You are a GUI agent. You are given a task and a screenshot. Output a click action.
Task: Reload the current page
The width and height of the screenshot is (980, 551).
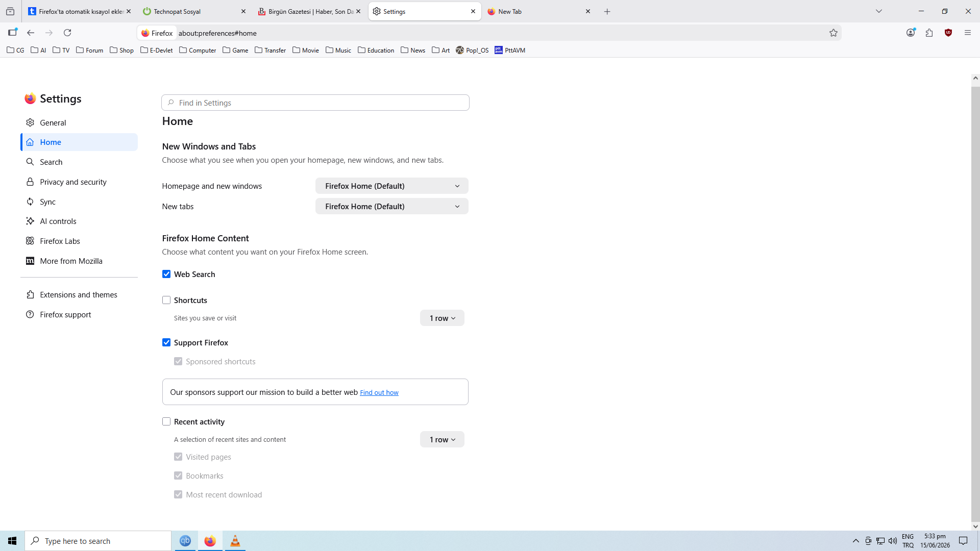pos(67,33)
